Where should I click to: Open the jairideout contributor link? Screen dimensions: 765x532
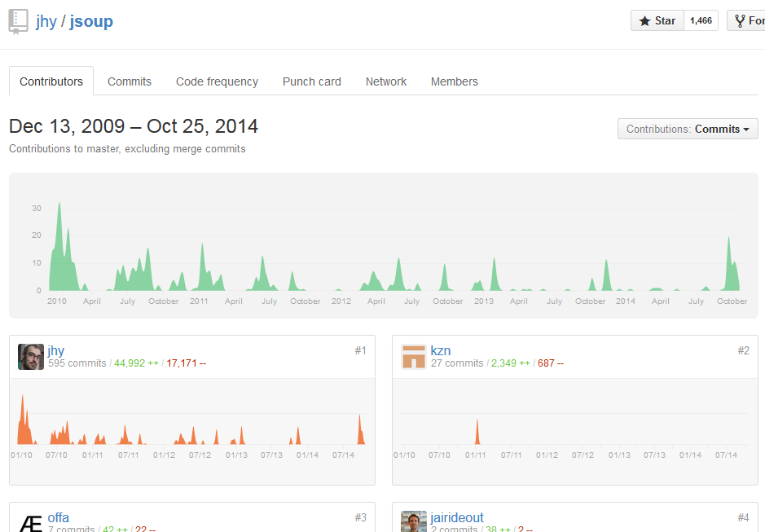click(x=457, y=517)
